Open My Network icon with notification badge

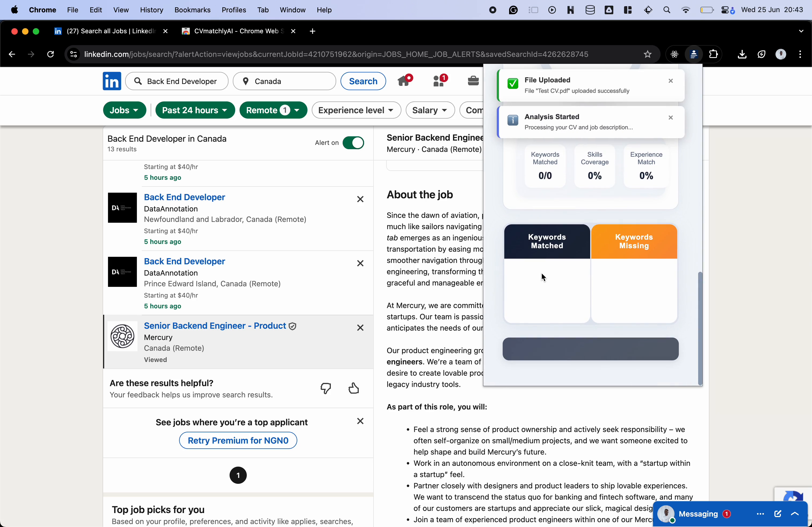tap(439, 81)
